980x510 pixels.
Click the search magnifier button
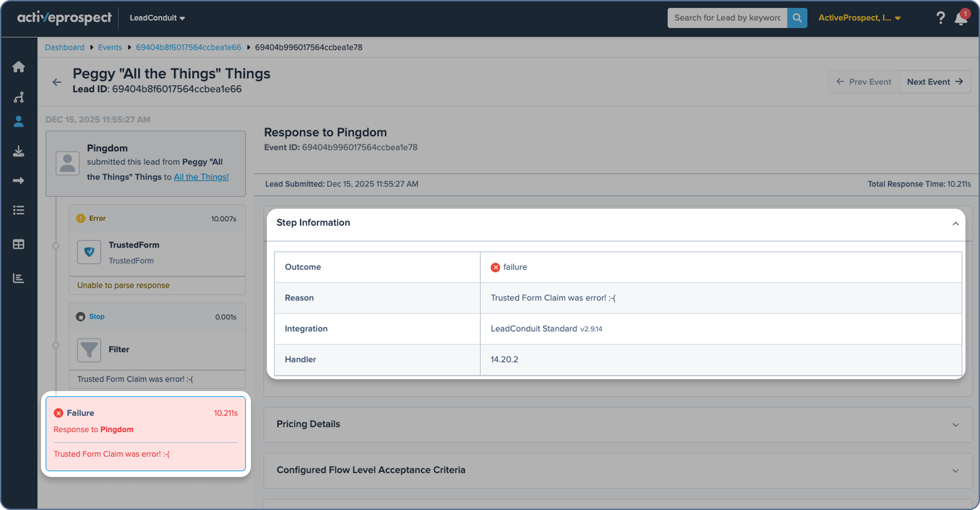point(797,18)
